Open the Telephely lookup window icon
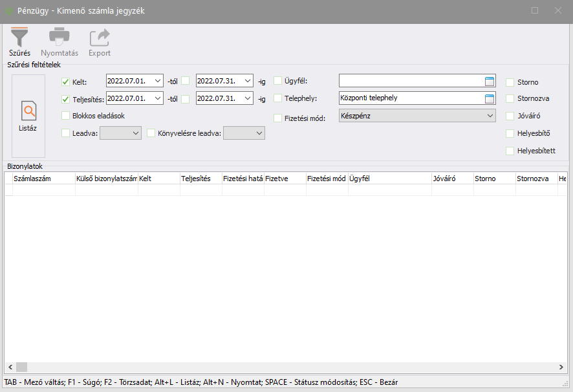Image resolution: width=573 pixels, height=392 pixels. click(490, 98)
